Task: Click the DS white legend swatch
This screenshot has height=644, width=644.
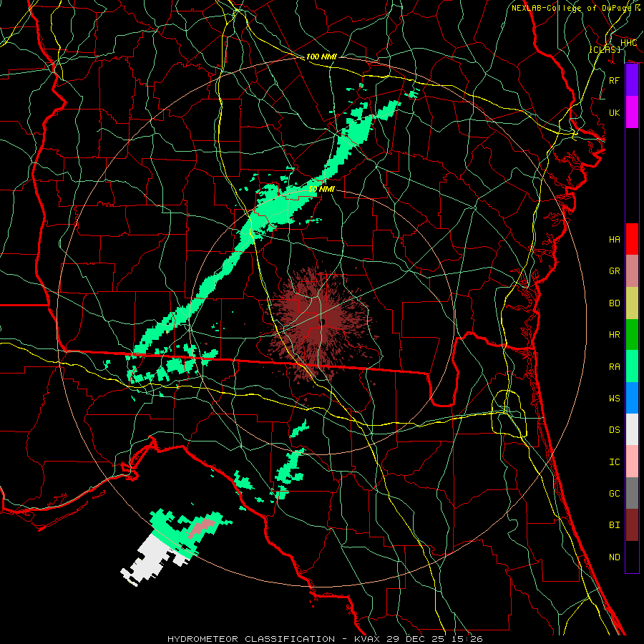Action: point(632,429)
